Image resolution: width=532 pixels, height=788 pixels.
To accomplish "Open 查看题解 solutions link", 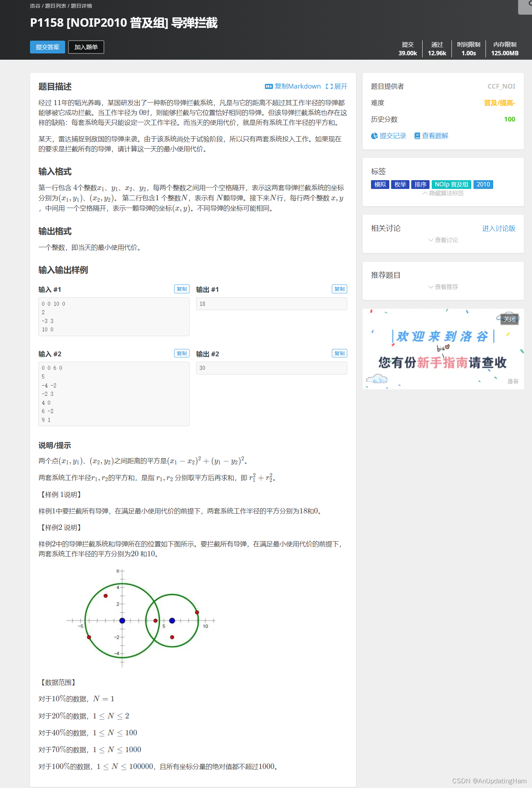I will click(x=435, y=136).
